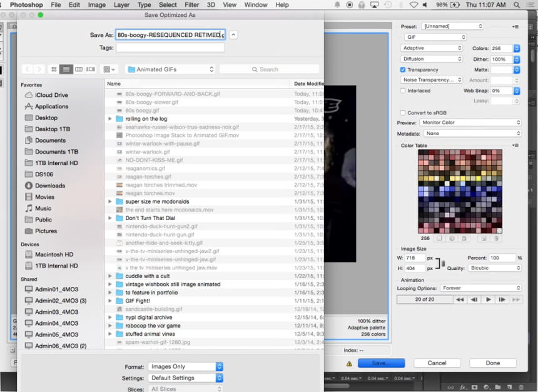Click the Search field in file dialog
Image resolution: width=538 pixels, height=392 pixels.
[x=270, y=69]
